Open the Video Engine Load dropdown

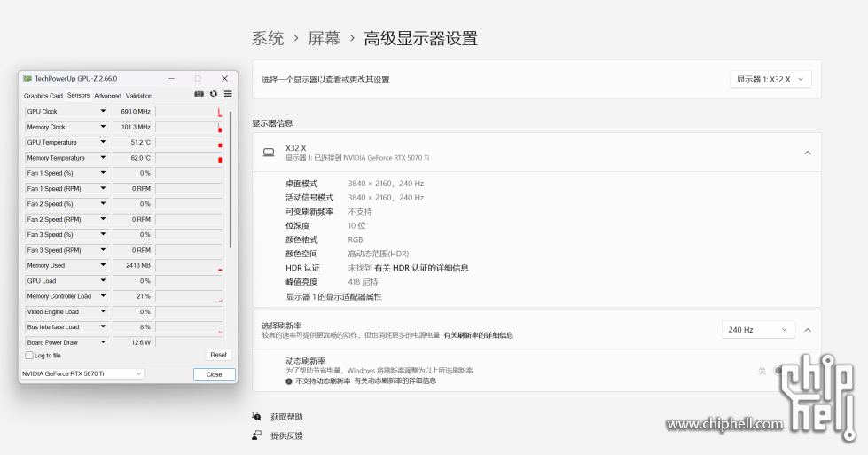click(103, 311)
